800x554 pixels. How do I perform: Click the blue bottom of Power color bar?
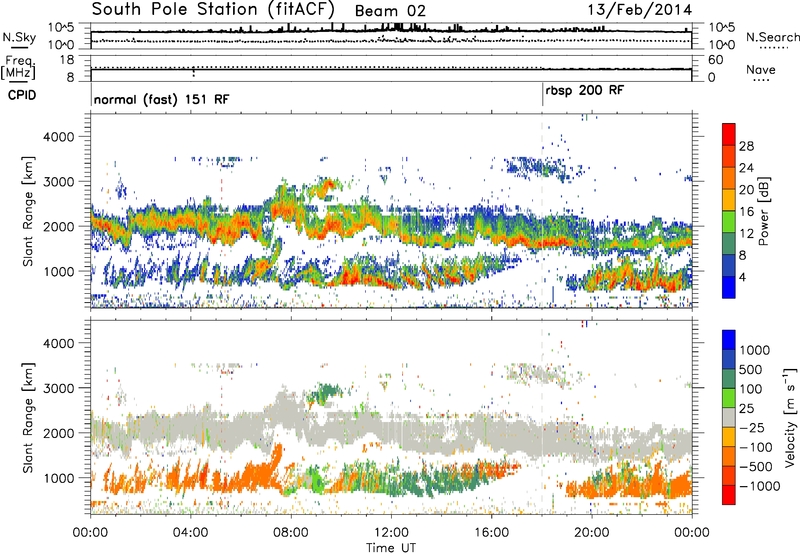pos(729,287)
